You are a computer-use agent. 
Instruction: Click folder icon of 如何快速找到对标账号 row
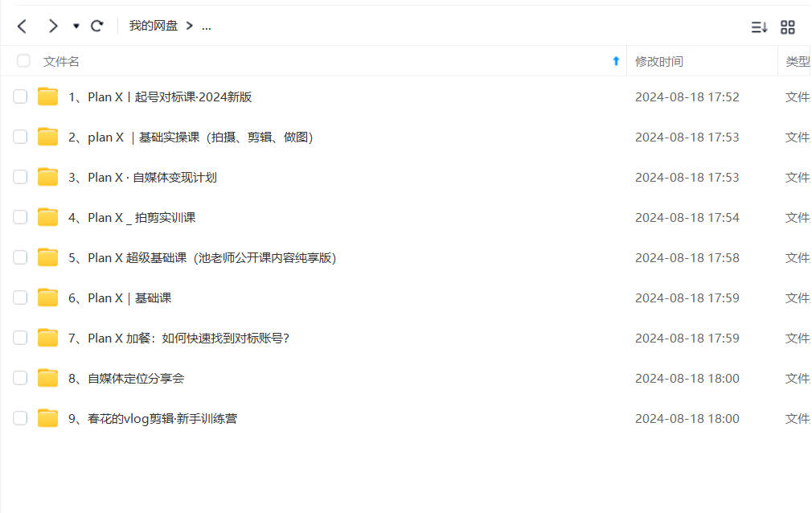[x=47, y=338]
